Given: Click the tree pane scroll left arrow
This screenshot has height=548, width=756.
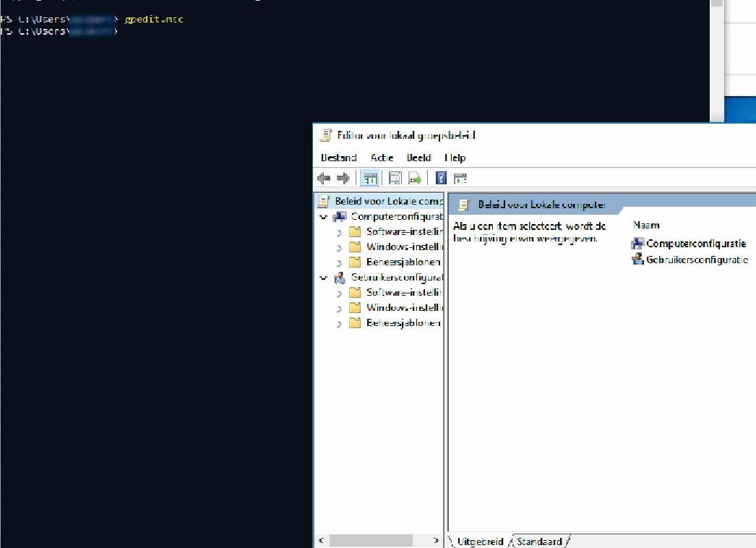Looking at the screenshot, I should point(321,540).
